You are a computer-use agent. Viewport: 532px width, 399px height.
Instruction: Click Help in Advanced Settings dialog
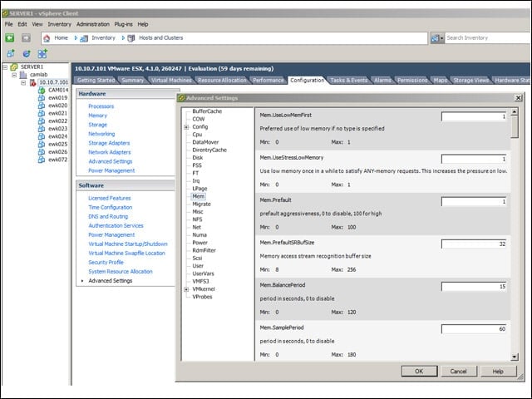pyautogui.click(x=498, y=372)
